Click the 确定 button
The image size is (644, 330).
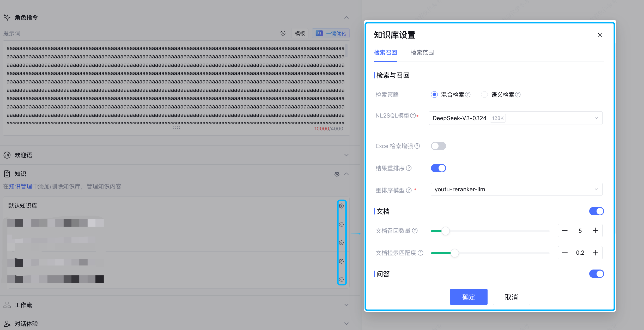[x=469, y=297]
